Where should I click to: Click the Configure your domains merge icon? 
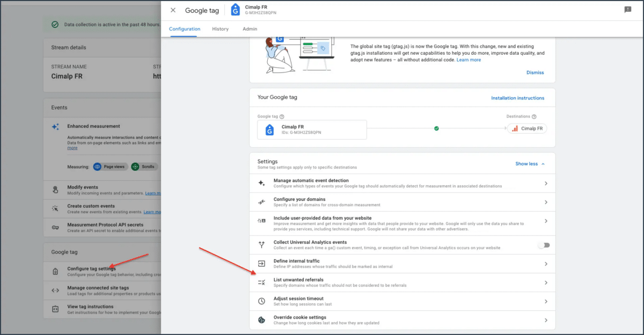(x=261, y=202)
